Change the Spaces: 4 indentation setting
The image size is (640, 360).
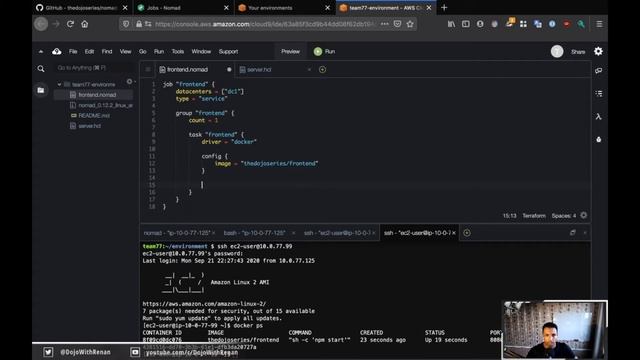click(x=563, y=216)
